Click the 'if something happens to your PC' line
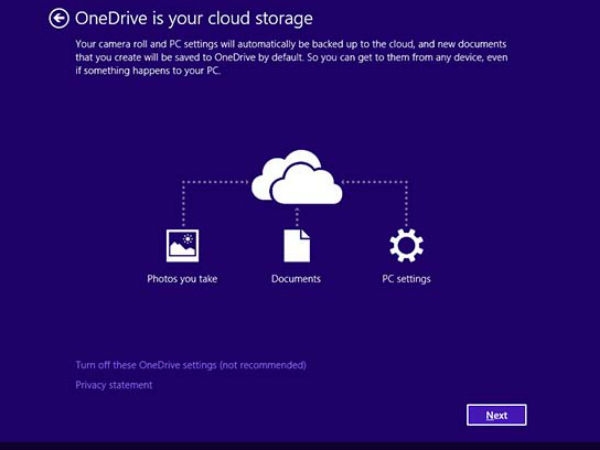Image resolution: width=600 pixels, height=450 pixels. (x=148, y=71)
